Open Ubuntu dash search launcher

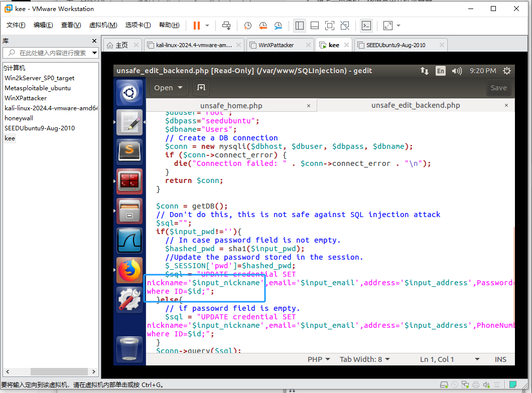tap(129, 92)
